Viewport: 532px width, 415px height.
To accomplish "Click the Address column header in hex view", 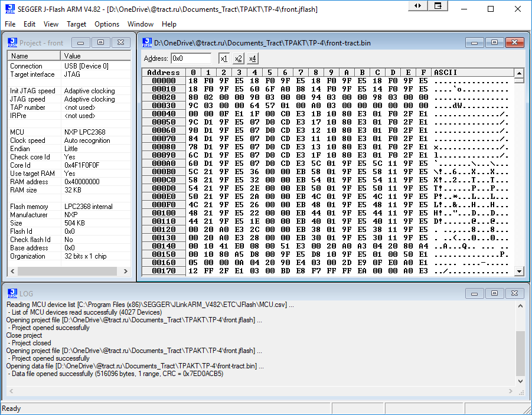I will (x=164, y=72).
